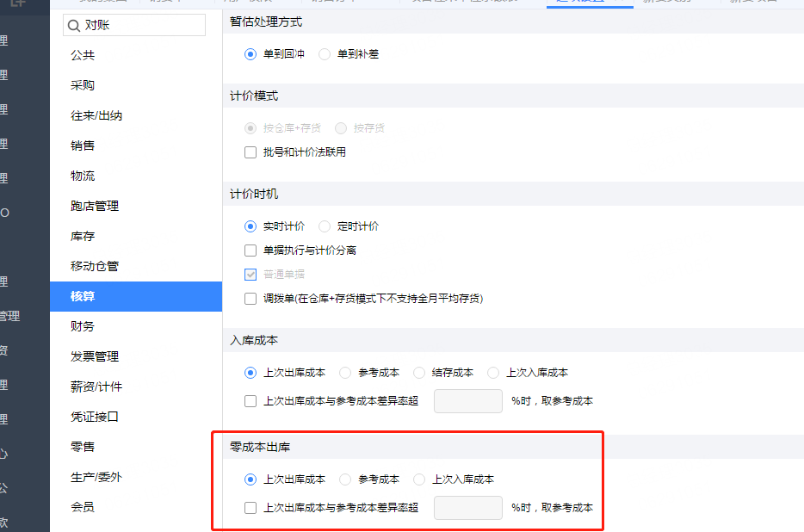Image resolution: width=804 pixels, height=532 pixels.
Task: Select disabled 按仓库+存货 radio
Action: pyautogui.click(x=250, y=127)
